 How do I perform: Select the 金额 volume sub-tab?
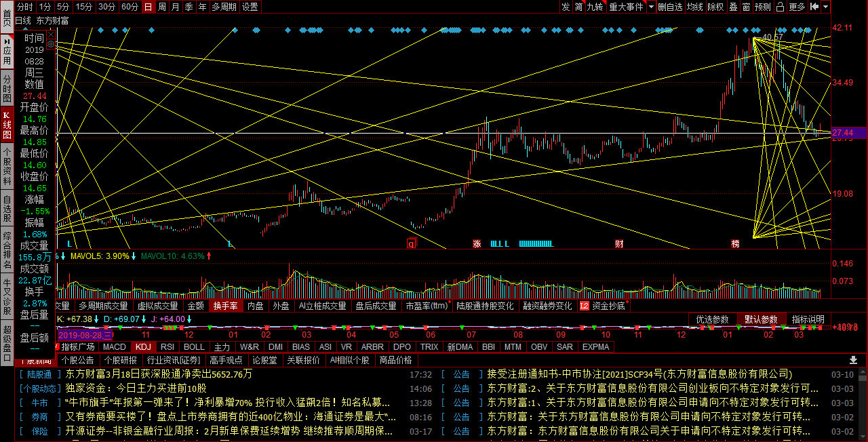coord(195,306)
